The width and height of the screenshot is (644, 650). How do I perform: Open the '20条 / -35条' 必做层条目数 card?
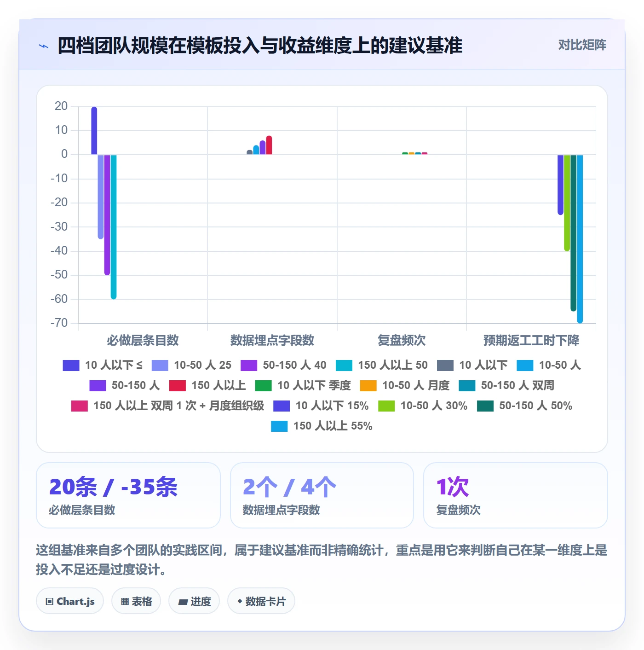(128, 495)
